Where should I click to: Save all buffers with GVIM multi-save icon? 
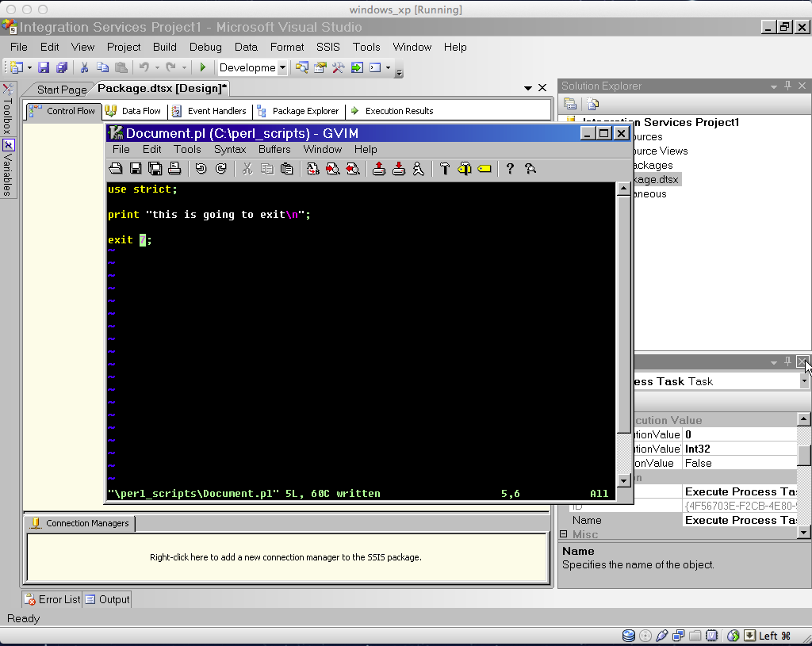(153, 168)
